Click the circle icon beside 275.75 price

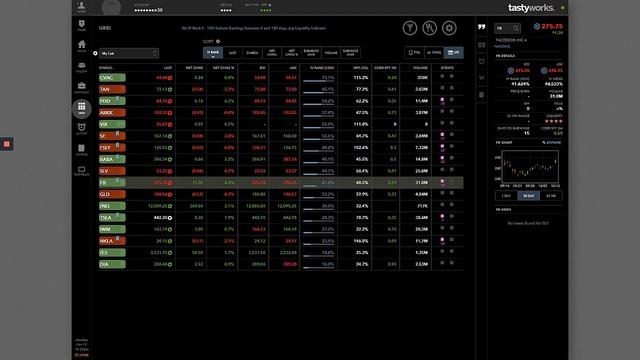click(537, 27)
